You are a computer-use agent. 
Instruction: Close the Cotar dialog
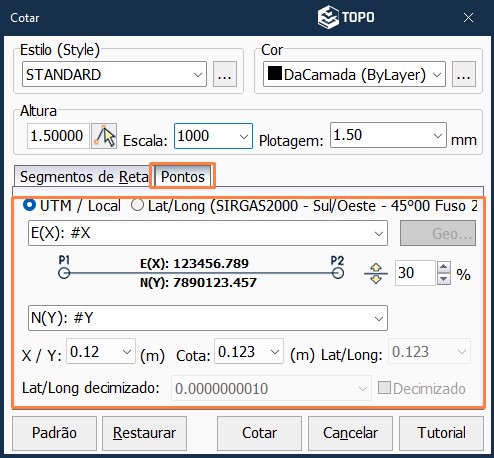click(468, 18)
